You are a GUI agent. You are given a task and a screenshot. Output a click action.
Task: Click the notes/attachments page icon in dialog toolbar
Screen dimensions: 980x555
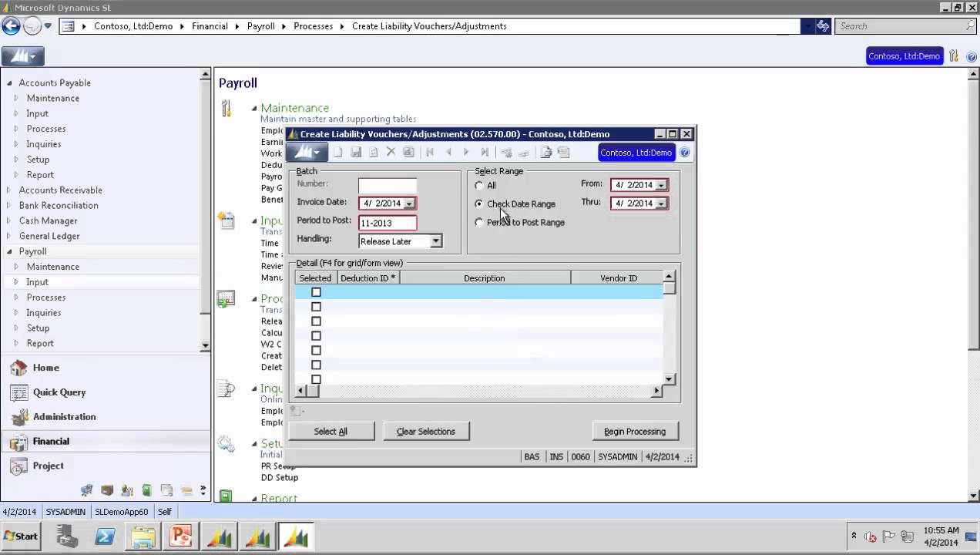click(x=546, y=153)
